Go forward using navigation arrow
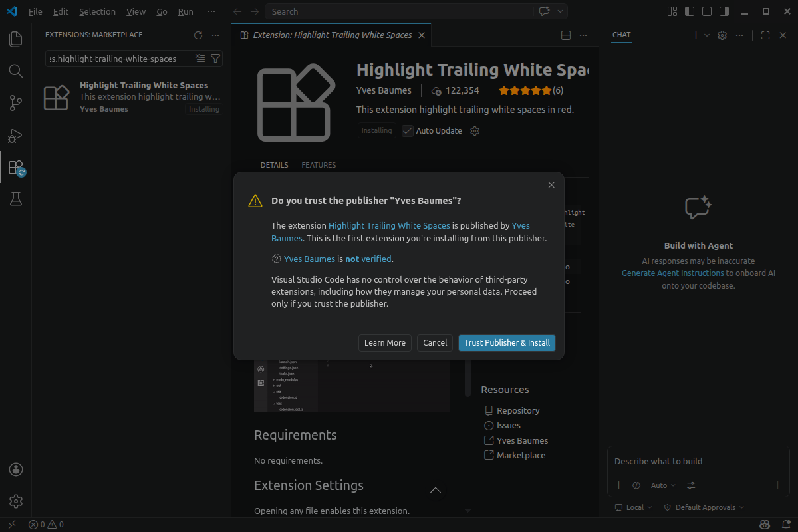Image resolution: width=798 pixels, height=532 pixels. pos(255,11)
